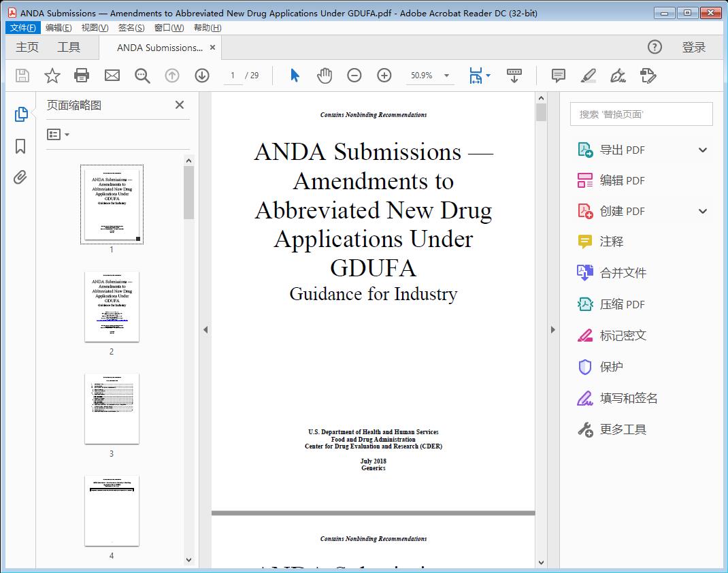Expand the 导出PDF chevron
Image resolution: width=728 pixels, height=573 pixels.
click(702, 149)
